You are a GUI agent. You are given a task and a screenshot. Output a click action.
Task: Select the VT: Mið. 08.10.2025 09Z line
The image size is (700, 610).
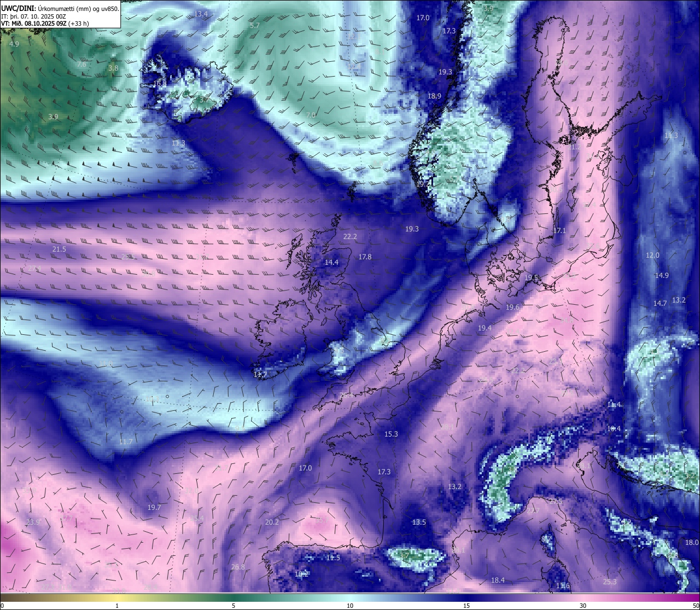(45, 24)
